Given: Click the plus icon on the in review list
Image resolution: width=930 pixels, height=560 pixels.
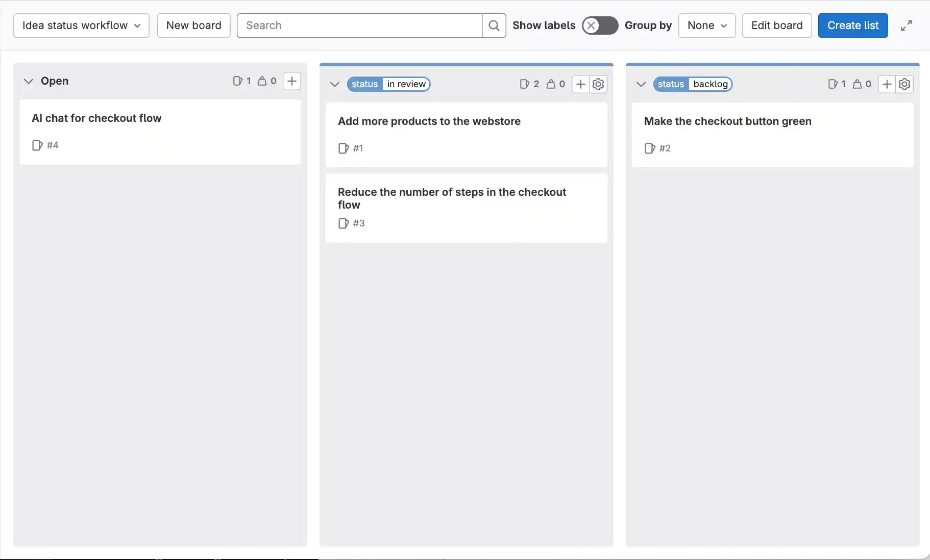Looking at the screenshot, I should [579, 84].
